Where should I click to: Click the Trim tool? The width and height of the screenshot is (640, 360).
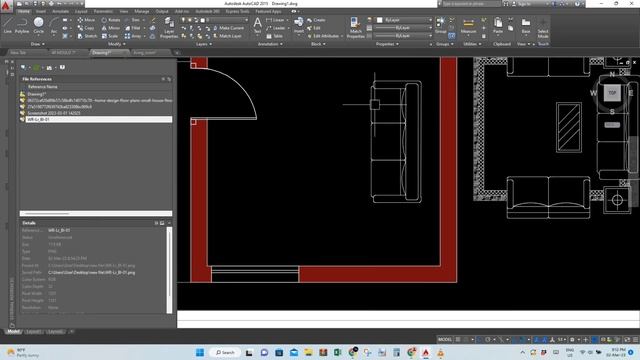133,20
